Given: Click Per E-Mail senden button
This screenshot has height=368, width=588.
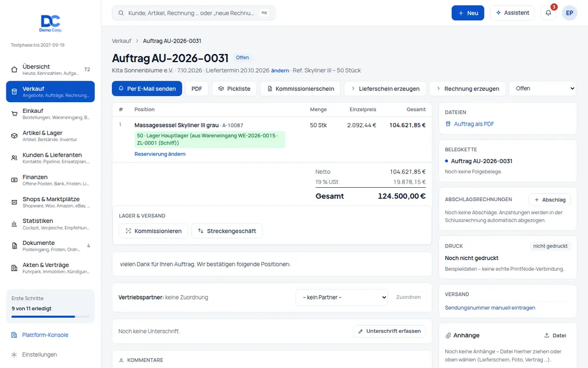Looking at the screenshot, I should (x=147, y=89).
